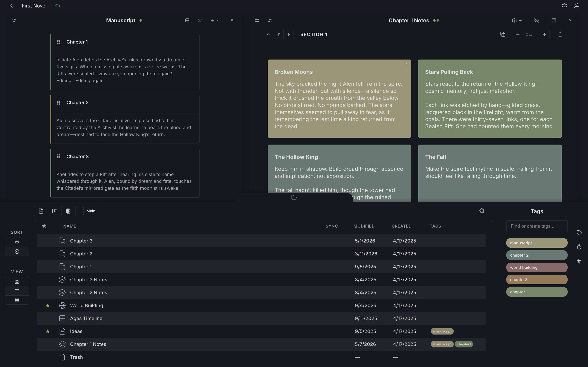This screenshot has width=588, height=367.
Task: Open Manuscript panel filter options icon
Action: [14, 20]
